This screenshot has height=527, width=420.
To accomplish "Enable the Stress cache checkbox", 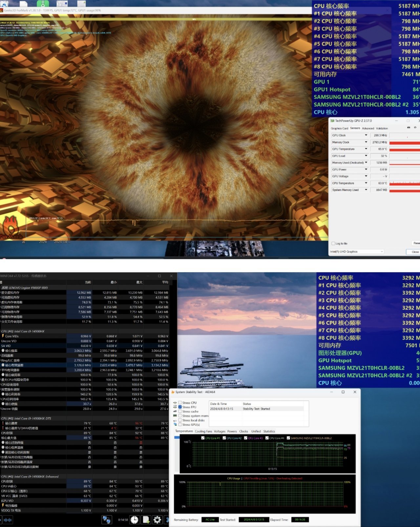I will tap(180, 411).
